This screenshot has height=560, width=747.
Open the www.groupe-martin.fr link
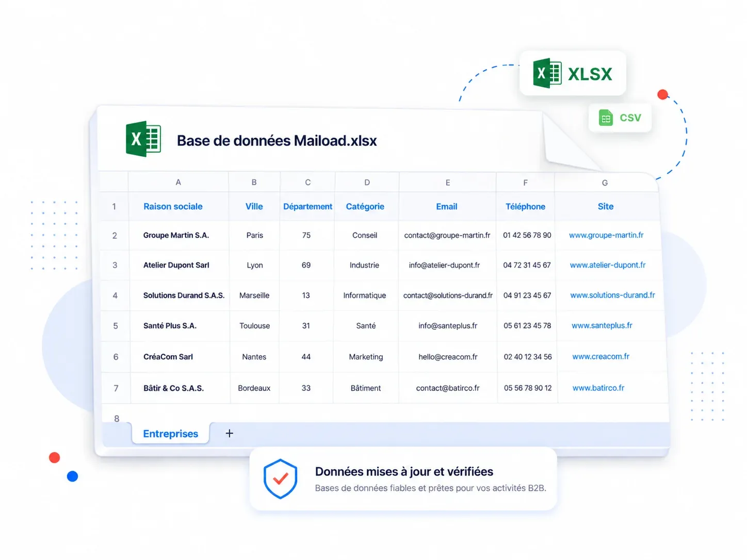click(606, 235)
